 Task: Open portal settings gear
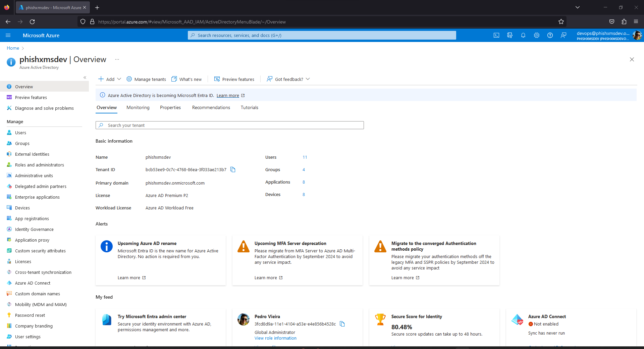[537, 35]
